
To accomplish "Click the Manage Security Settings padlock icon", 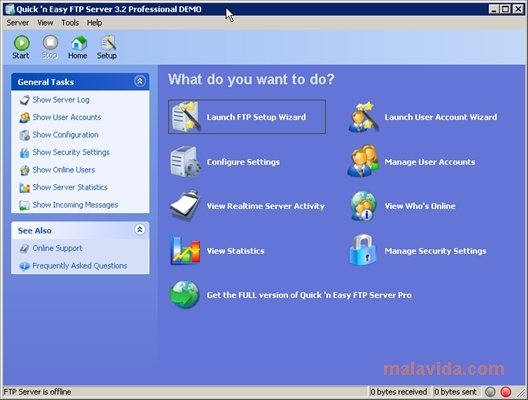I will coord(362,250).
